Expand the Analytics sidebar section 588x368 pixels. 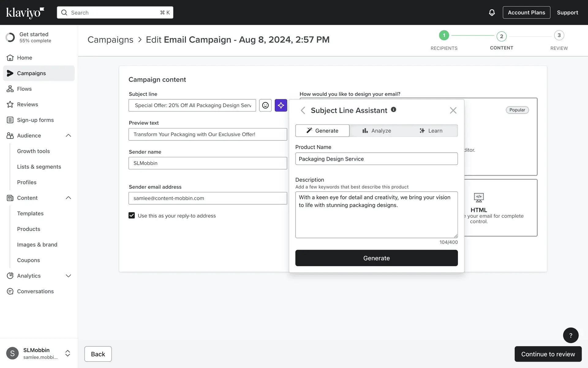click(x=68, y=276)
